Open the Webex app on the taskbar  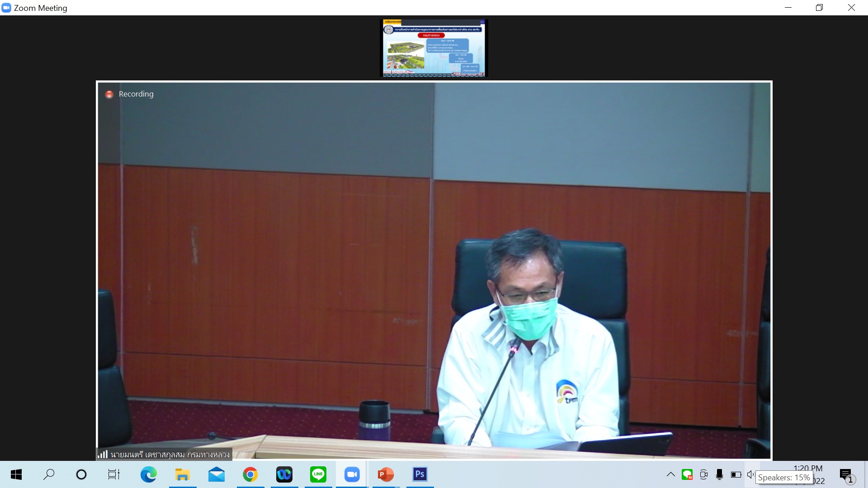click(284, 474)
